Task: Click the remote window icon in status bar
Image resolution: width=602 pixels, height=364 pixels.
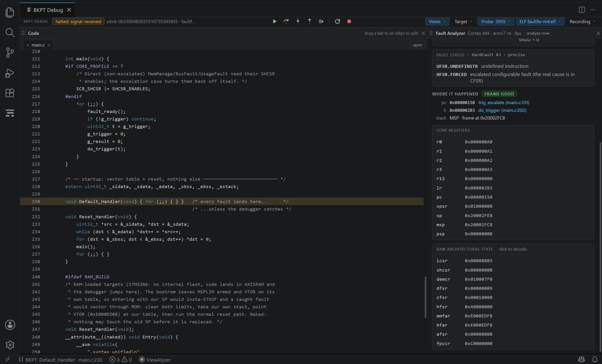Action: coord(7,359)
